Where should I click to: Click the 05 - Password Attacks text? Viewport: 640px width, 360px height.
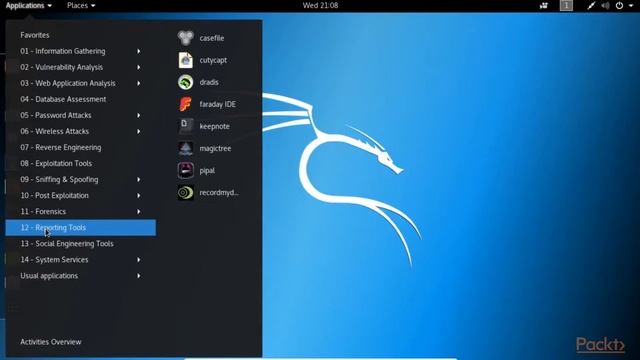point(56,115)
